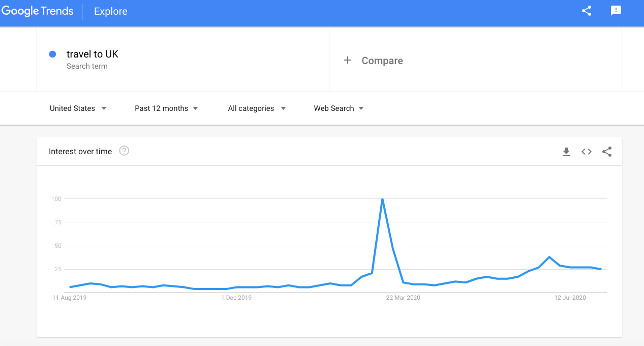Open the help icon beside Interest over time
644x346 pixels.
pos(124,151)
